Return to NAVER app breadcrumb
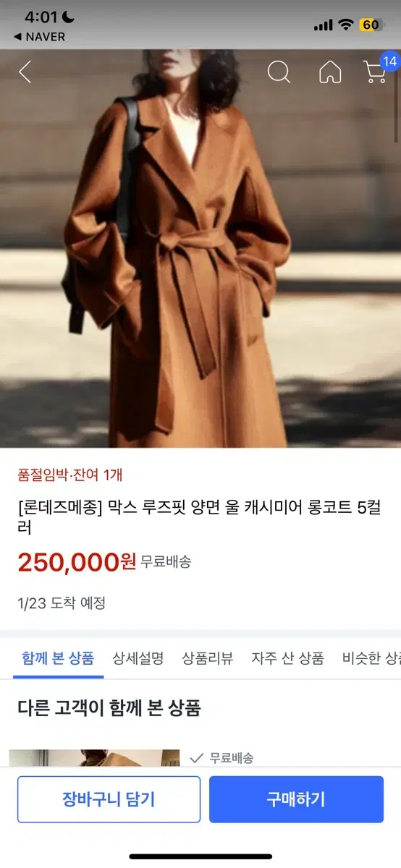 coord(39,36)
